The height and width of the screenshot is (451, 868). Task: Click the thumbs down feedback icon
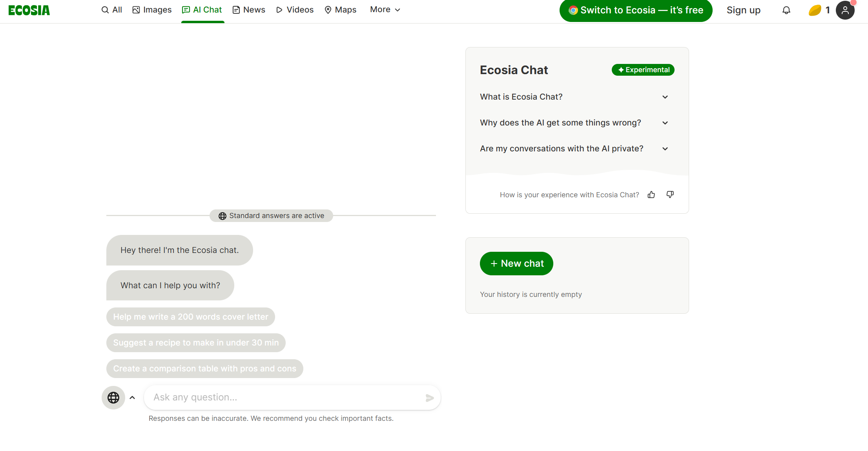tap(670, 195)
